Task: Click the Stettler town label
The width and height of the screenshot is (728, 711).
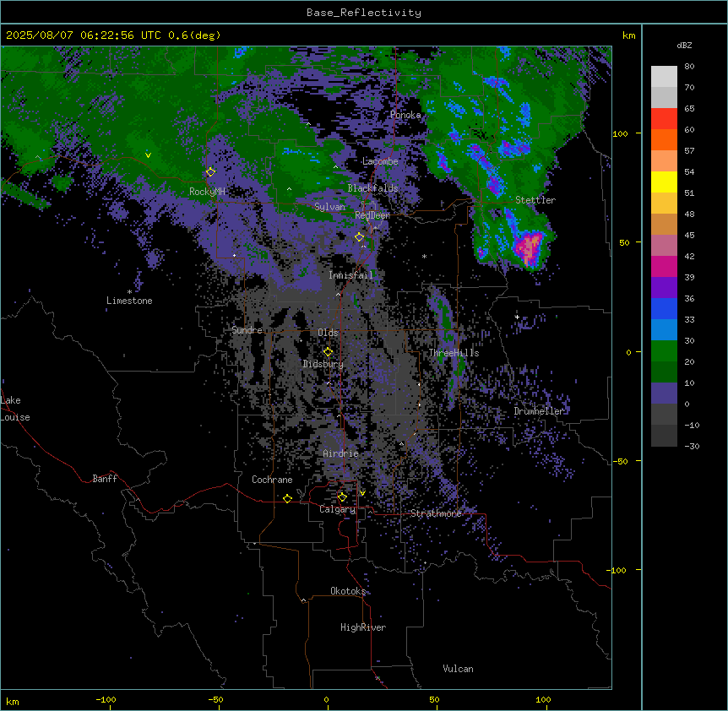Action: pyautogui.click(x=535, y=200)
